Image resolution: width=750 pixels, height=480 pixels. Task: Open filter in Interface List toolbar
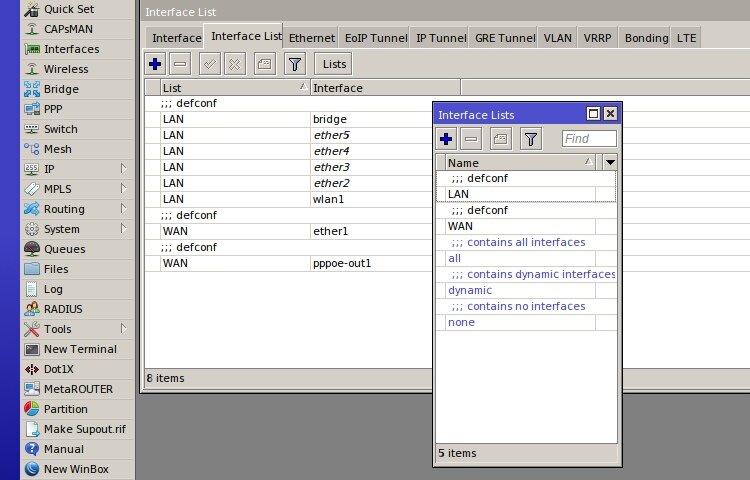295,64
